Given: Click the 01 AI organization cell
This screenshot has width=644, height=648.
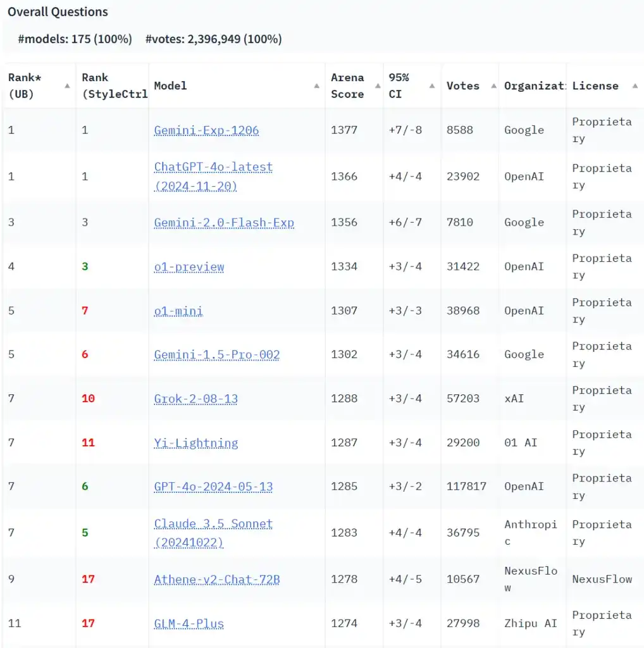Looking at the screenshot, I should click(x=520, y=443).
